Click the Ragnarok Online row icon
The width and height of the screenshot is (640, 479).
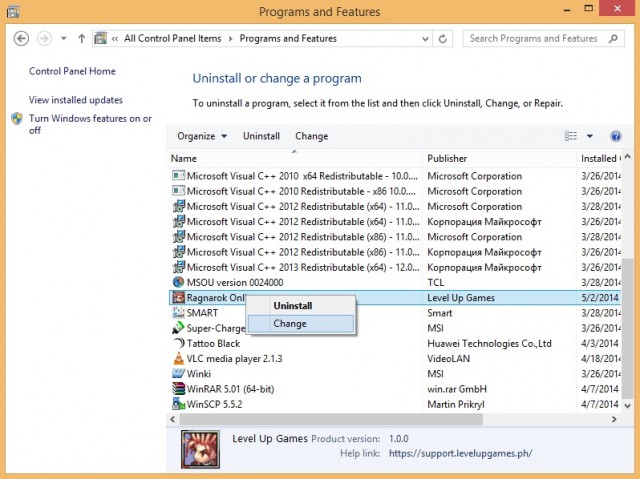178,297
